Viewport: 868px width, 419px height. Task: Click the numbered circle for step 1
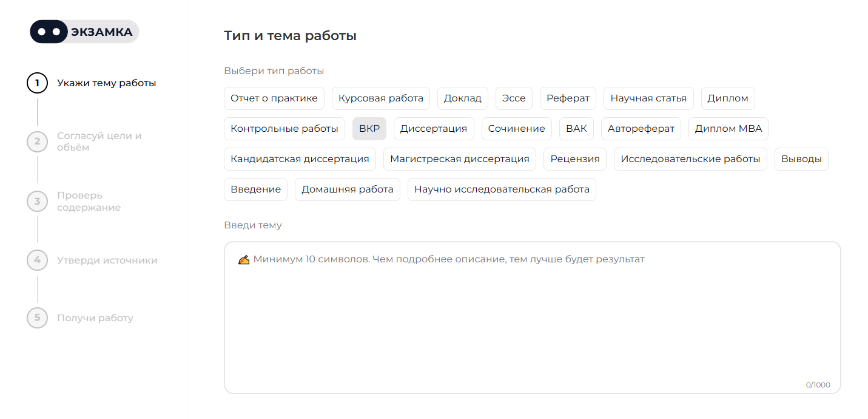click(x=38, y=83)
